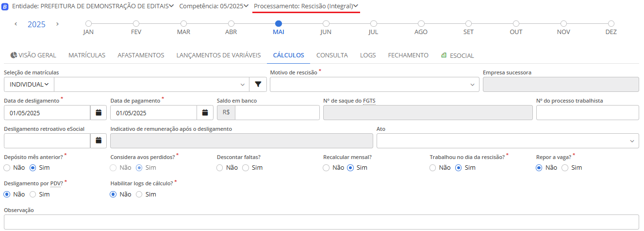Screen dimensions: 644x231
Task: Open the eSocial tab
Action: [x=457, y=55]
